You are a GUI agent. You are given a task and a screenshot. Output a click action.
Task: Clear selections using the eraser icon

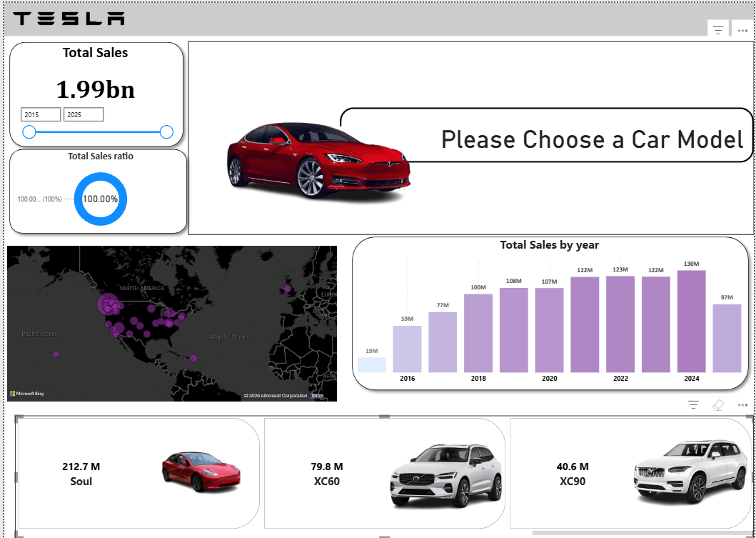(x=718, y=404)
